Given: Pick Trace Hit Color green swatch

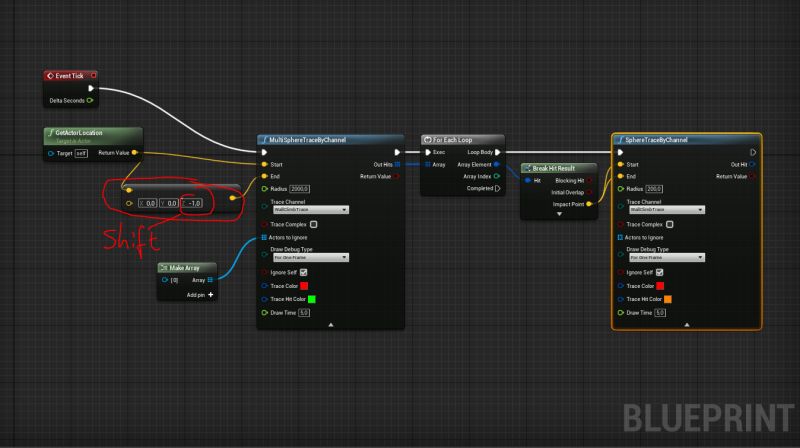Looking at the screenshot, I should coord(312,299).
